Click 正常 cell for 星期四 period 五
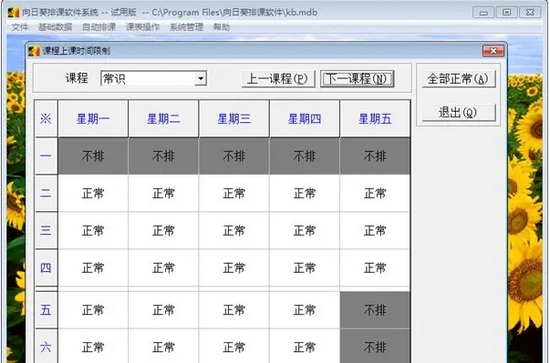 pos(304,310)
